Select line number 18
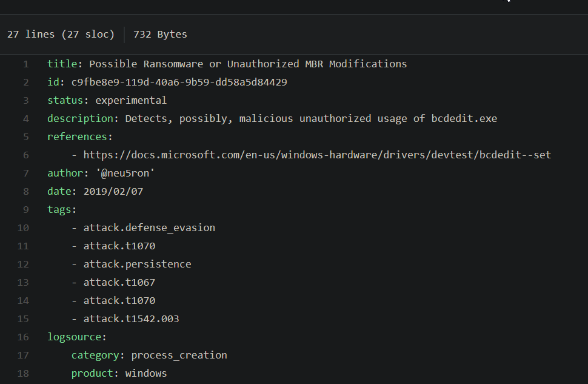Viewport: 588px width, 384px height. click(x=23, y=373)
